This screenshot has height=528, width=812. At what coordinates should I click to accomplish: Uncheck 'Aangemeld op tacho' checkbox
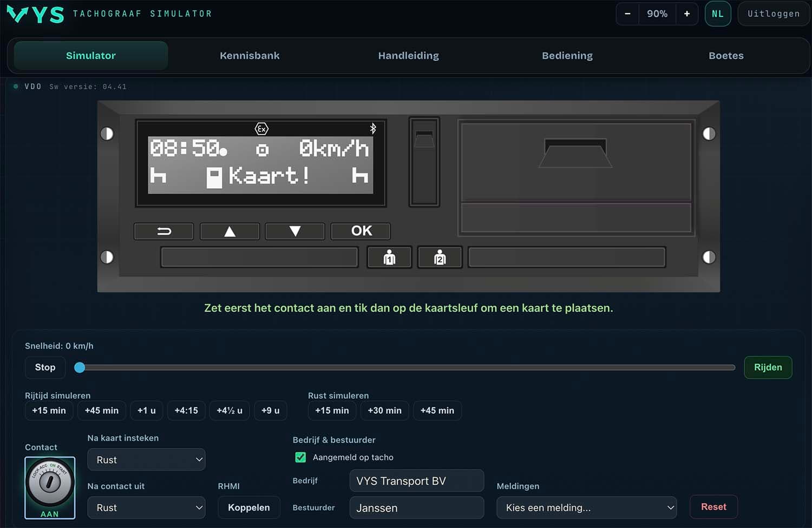coord(300,457)
